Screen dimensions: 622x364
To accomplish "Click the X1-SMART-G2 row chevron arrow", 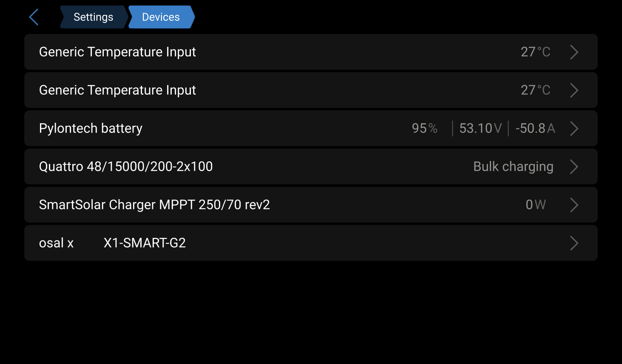I will tap(574, 243).
